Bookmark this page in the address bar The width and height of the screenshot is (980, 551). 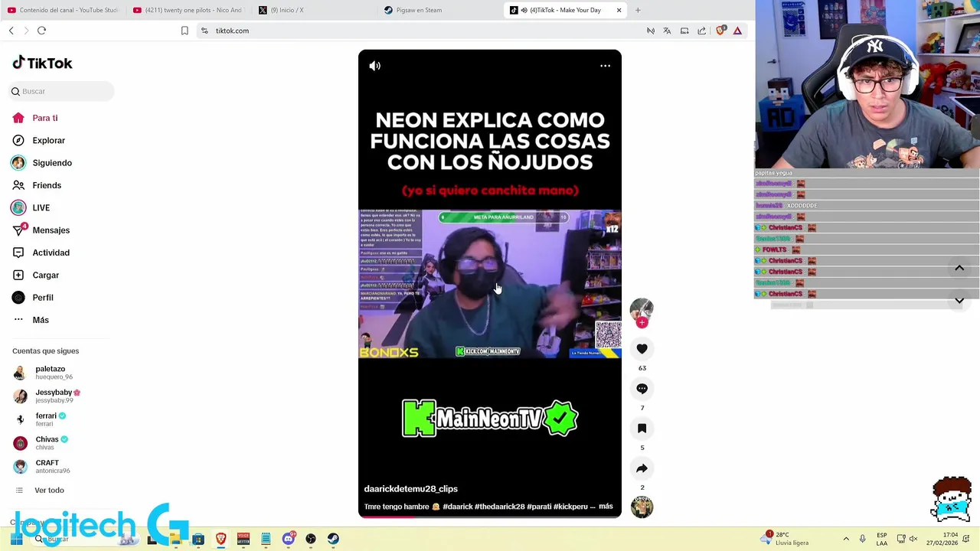coord(185,31)
